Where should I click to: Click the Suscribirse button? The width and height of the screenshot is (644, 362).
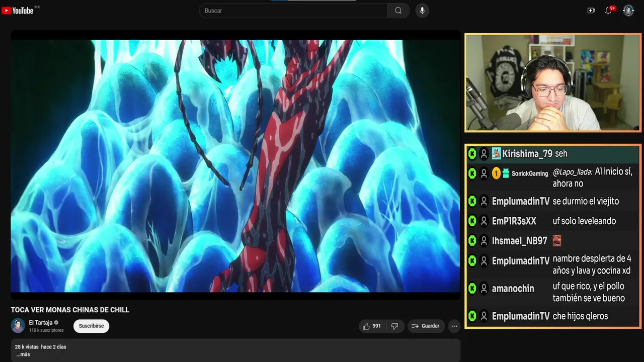coord(91,326)
